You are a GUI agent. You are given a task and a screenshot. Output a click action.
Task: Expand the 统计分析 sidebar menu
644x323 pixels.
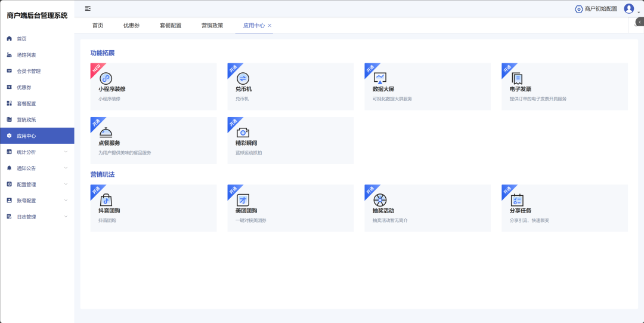66,152
